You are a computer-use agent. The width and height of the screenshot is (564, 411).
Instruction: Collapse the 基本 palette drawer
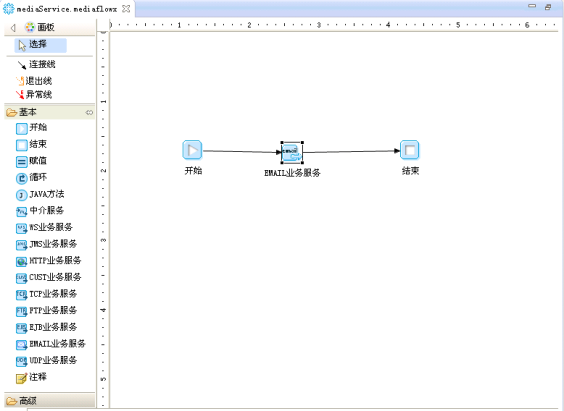point(50,112)
